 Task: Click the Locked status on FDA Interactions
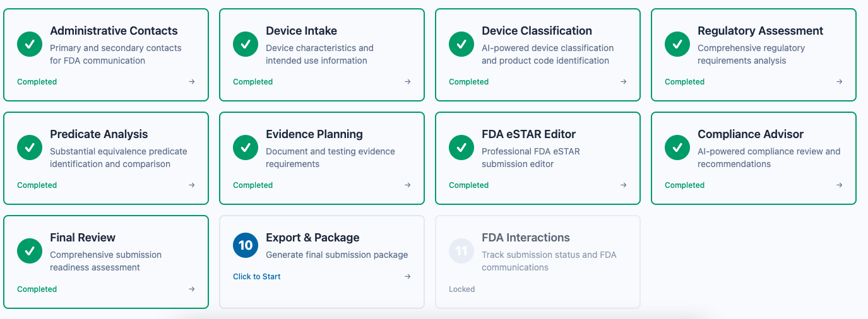point(461,289)
